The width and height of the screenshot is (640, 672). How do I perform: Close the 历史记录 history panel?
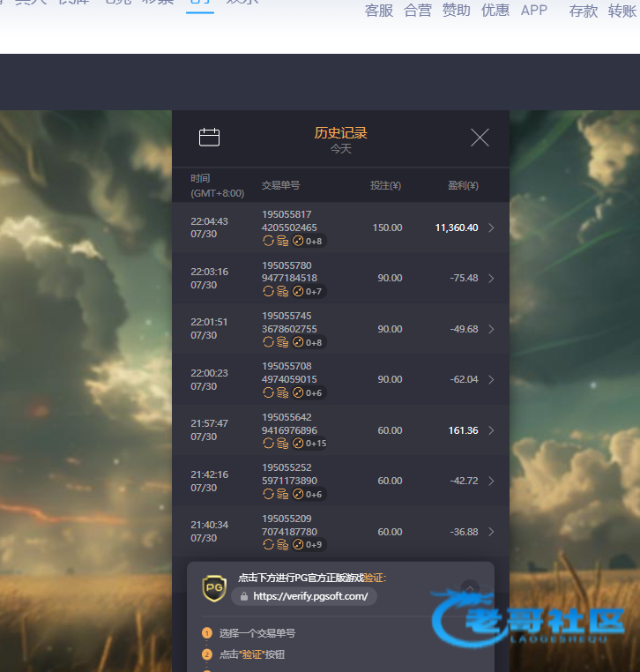[x=480, y=138]
